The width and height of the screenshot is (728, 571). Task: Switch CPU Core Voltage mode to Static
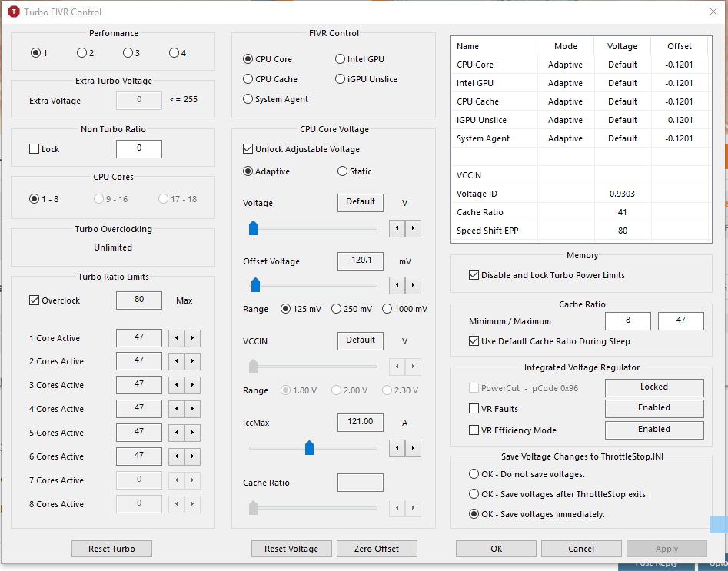pos(354,172)
